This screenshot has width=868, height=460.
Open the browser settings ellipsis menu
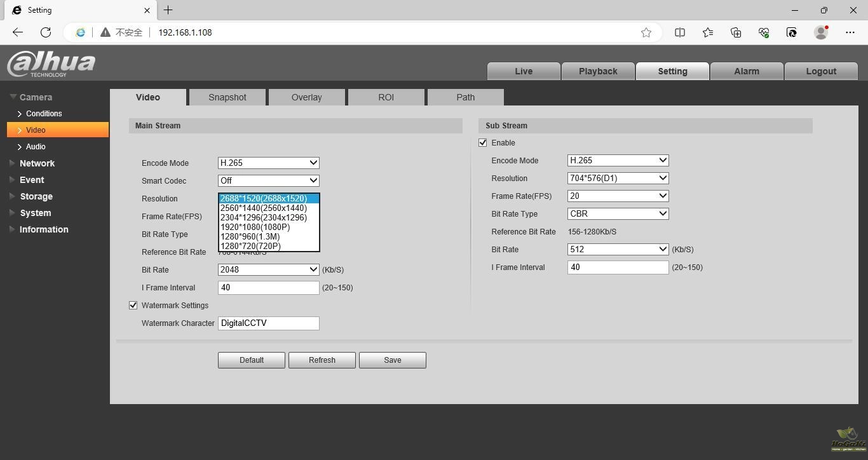[850, 32]
